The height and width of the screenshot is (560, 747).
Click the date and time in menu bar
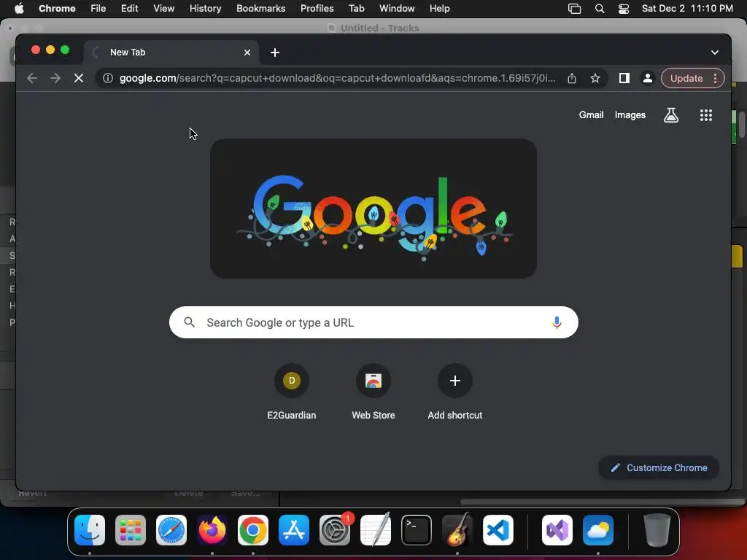tap(687, 9)
